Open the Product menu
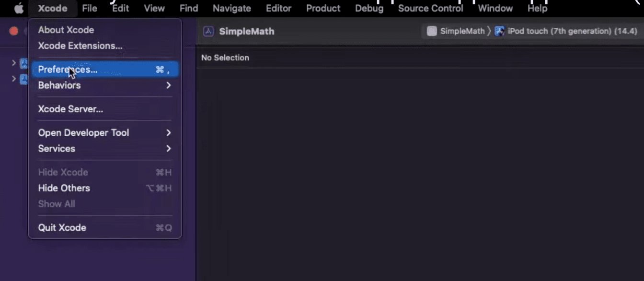 (x=323, y=8)
